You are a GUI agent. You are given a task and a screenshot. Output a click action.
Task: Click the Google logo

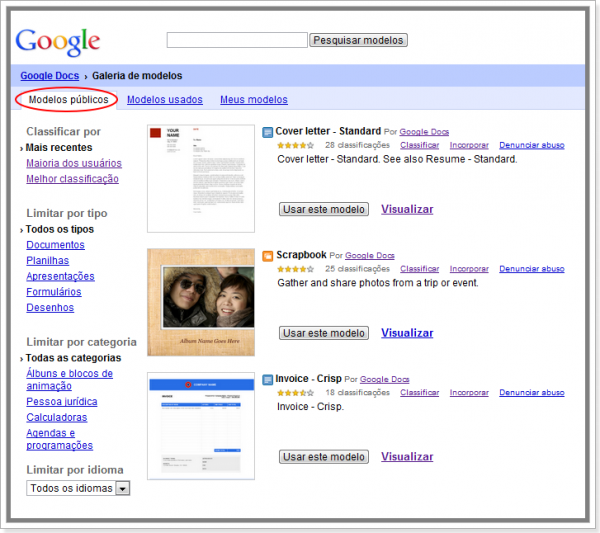tap(58, 42)
